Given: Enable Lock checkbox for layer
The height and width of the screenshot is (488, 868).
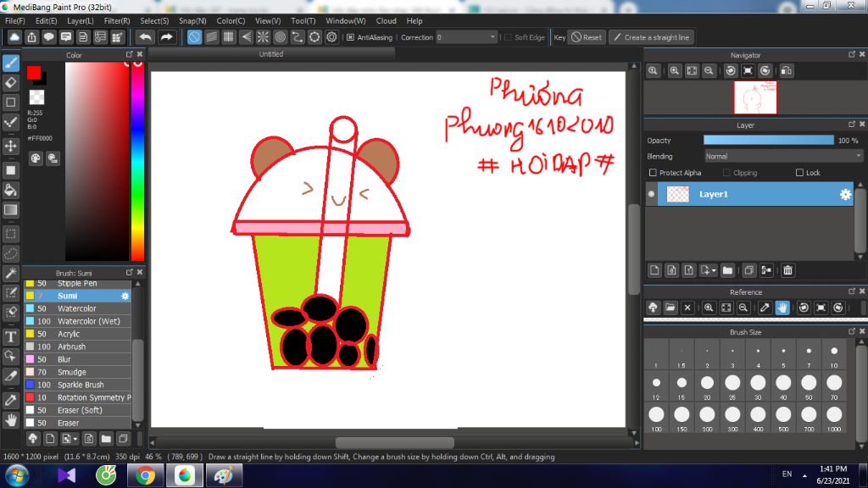Looking at the screenshot, I should click(799, 173).
